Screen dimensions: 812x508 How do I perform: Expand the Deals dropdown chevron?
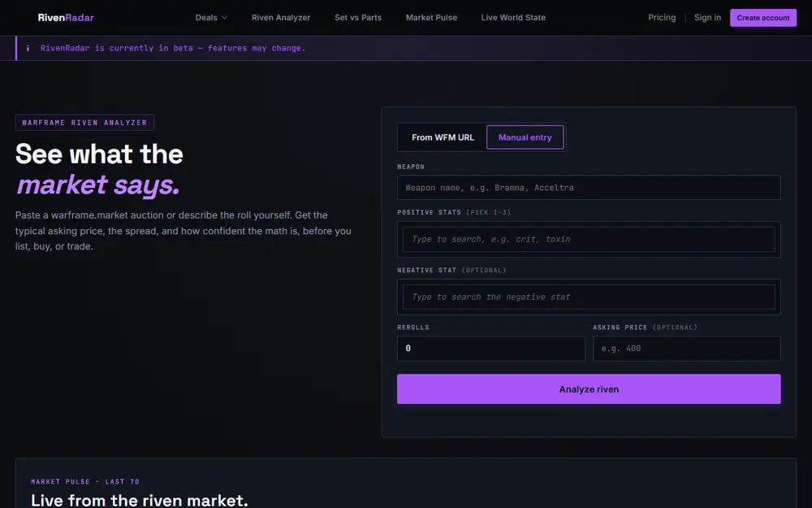tap(225, 18)
